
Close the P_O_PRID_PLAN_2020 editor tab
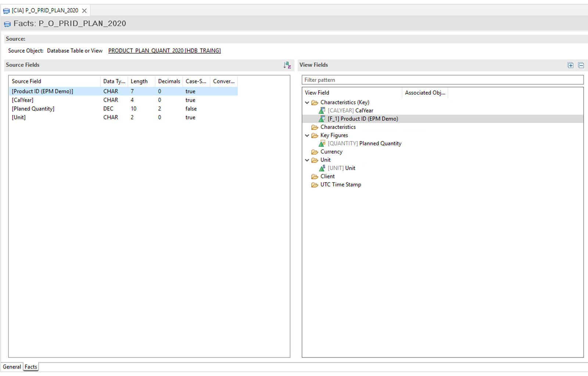[84, 11]
